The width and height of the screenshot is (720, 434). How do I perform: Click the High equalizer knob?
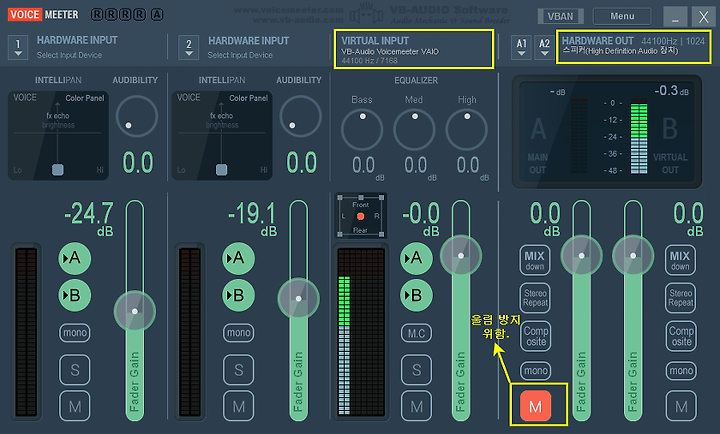tap(467, 130)
